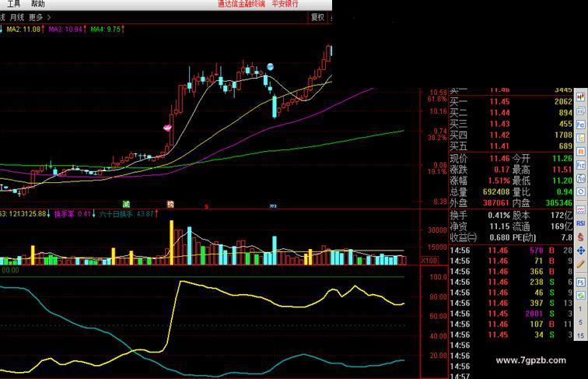
Task: Click 买五 bid price 11.41
Action: [499, 146]
